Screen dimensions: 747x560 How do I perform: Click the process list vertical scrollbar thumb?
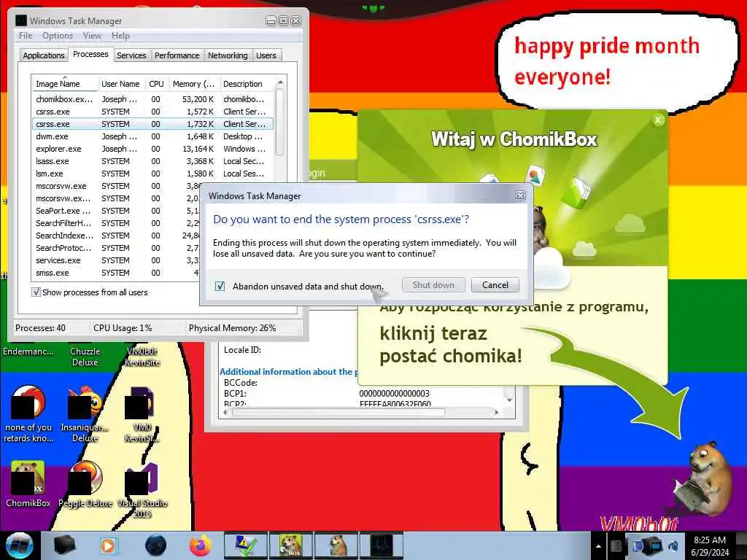pos(280,122)
